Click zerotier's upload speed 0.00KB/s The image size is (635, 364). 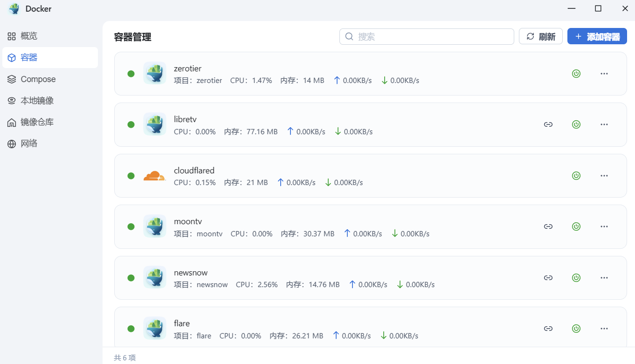[x=352, y=81]
